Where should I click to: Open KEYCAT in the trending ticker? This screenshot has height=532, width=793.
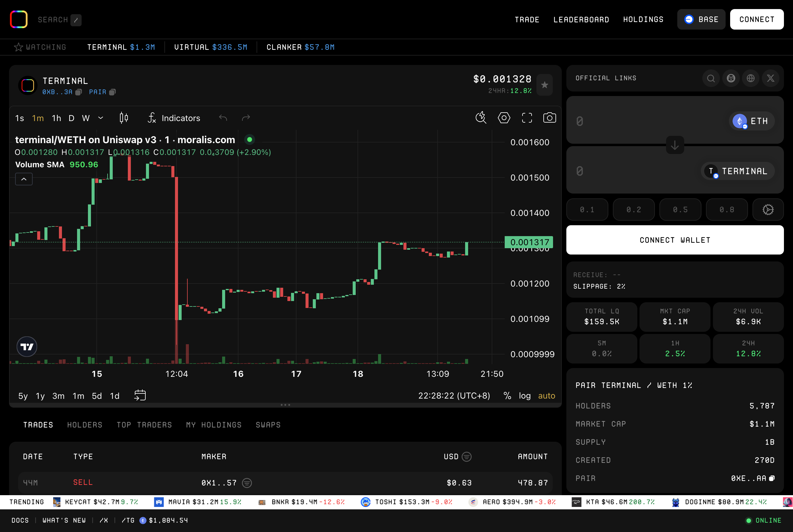point(95,502)
